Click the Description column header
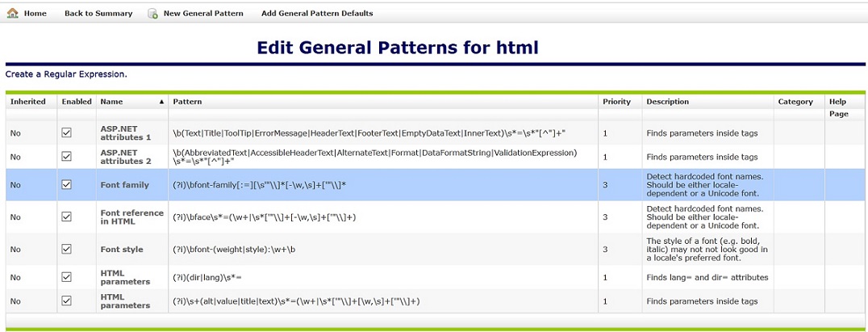This screenshot has width=868, height=332. pos(667,102)
